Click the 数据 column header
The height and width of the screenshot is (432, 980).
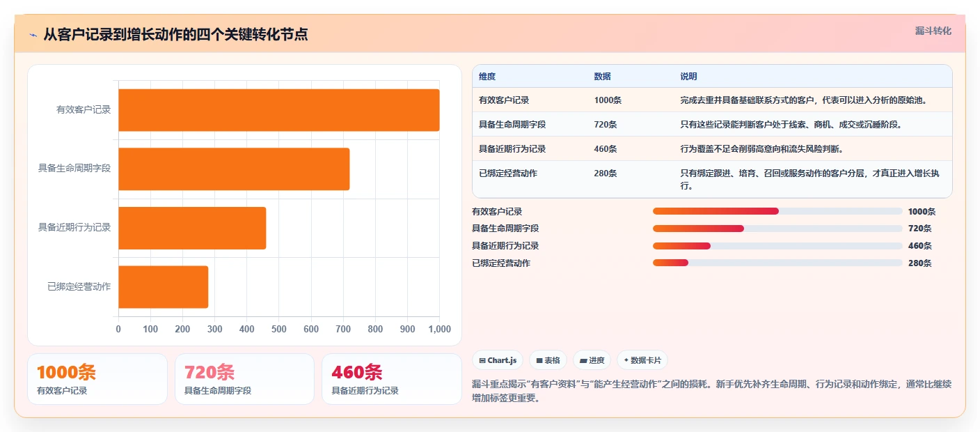click(x=602, y=77)
